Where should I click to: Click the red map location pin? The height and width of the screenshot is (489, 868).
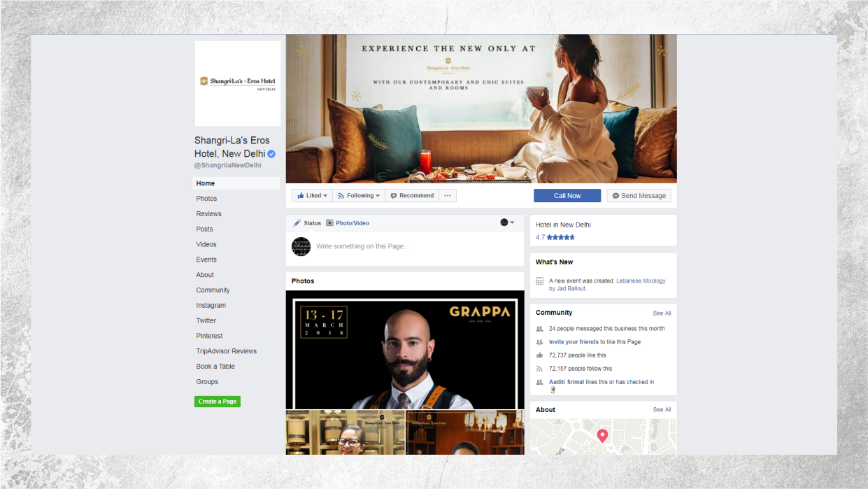(x=602, y=436)
